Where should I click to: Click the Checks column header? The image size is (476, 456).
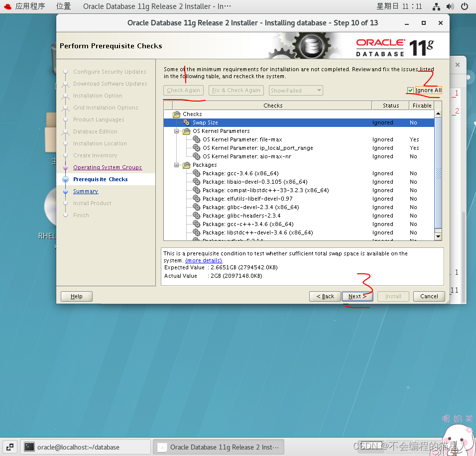click(x=272, y=106)
